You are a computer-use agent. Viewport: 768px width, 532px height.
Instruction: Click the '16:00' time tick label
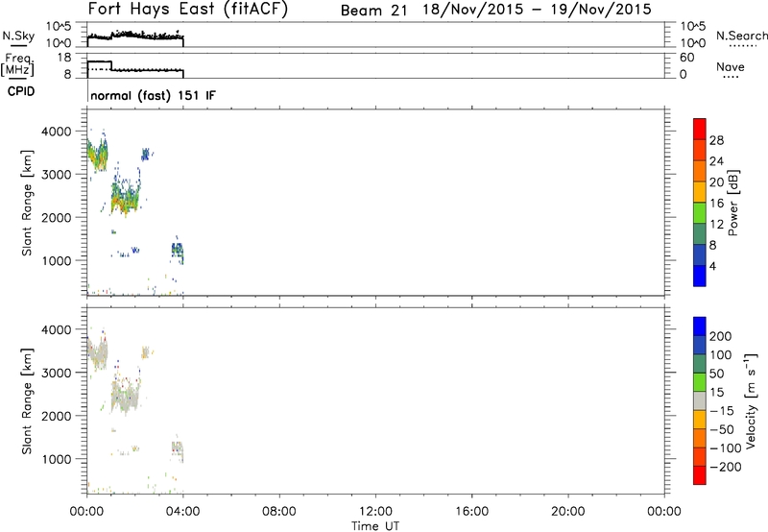click(x=471, y=512)
